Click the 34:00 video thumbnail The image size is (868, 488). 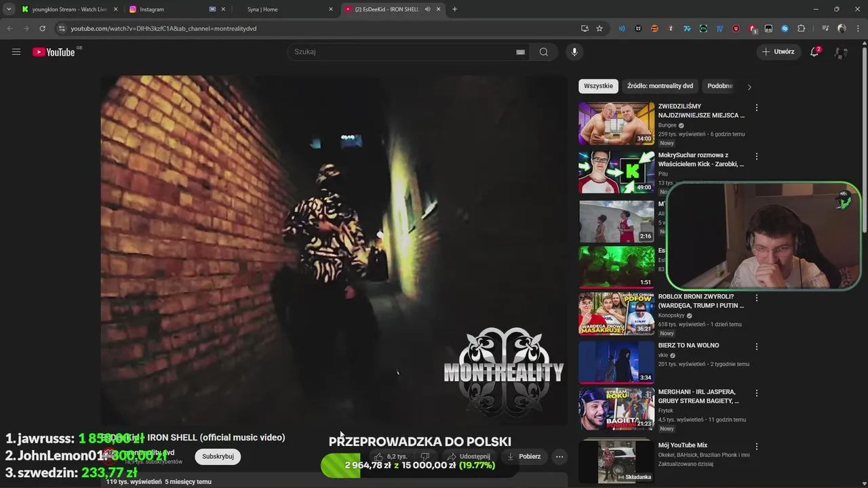click(616, 123)
